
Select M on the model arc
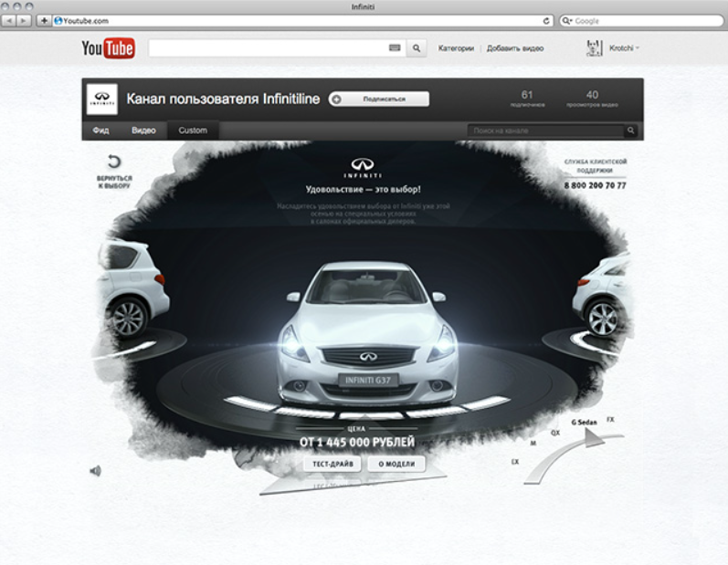click(533, 444)
